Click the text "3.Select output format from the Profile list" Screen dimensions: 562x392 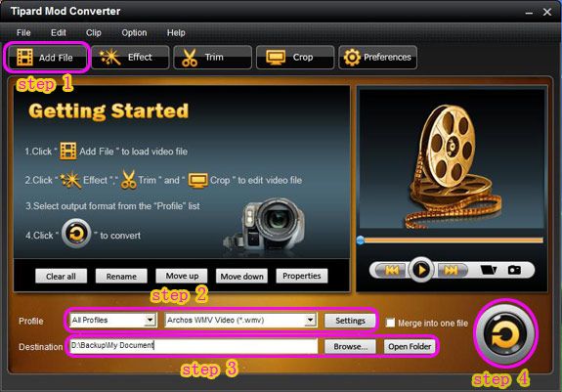click(x=112, y=206)
